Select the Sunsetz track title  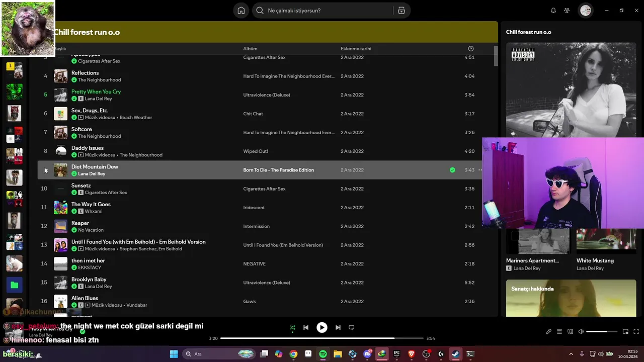click(81, 186)
